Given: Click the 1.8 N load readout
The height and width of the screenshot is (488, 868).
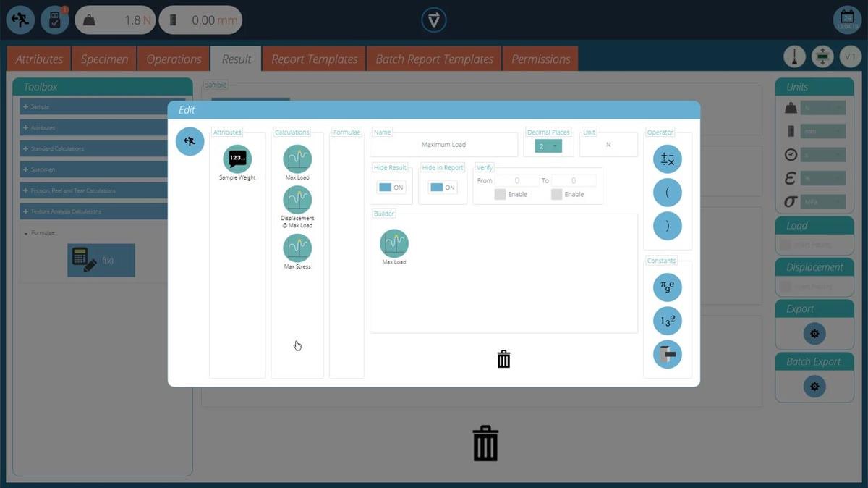Looking at the screenshot, I should pyautogui.click(x=114, y=20).
